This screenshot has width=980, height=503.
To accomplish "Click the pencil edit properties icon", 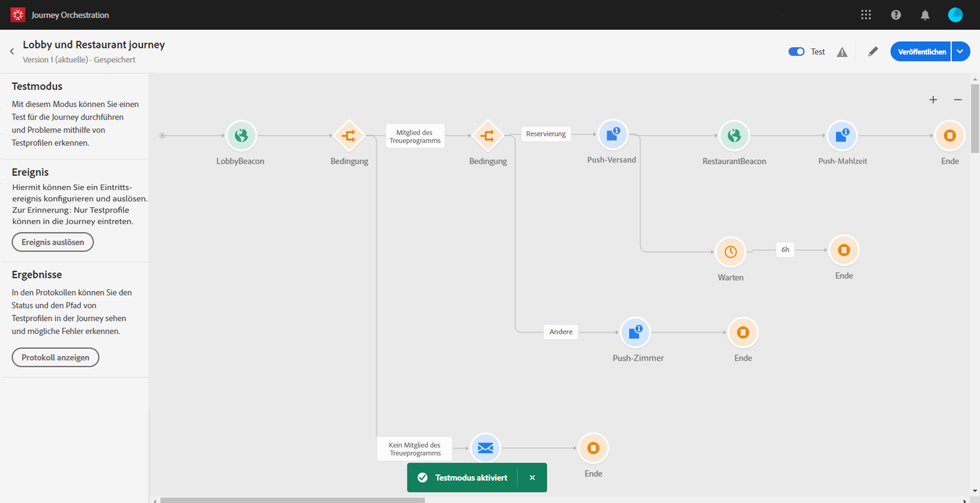I will click(873, 52).
